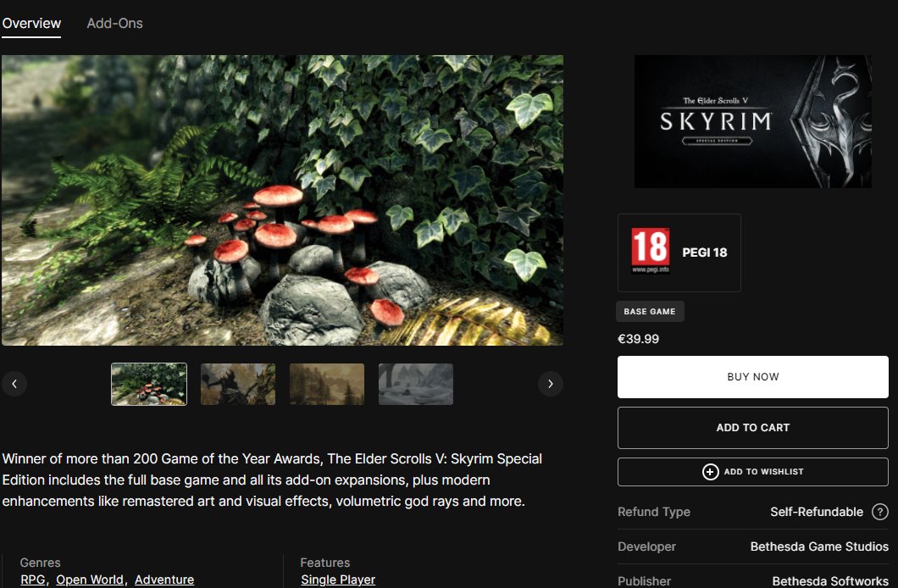Click the Skyrim Special Edition logo image

pyautogui.click(x=752, y=120)
